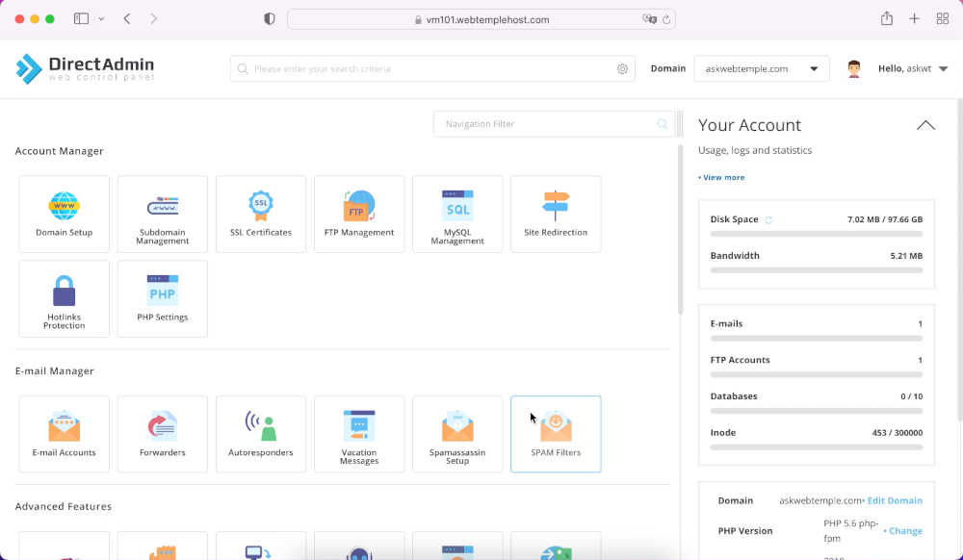This screenshot has width=963, height=560.
Task: Open Vacation Messages
Action: [x=359, y=434]
